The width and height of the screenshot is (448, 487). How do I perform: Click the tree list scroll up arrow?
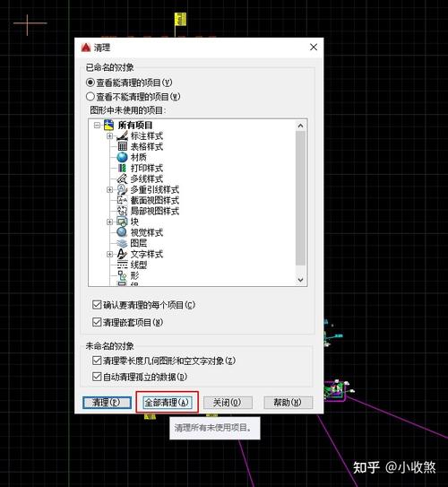coord(300,126)
